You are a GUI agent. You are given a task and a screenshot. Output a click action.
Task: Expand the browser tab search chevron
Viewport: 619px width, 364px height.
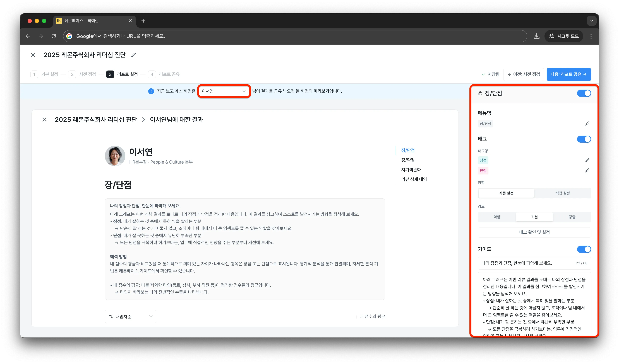point(591,21)
